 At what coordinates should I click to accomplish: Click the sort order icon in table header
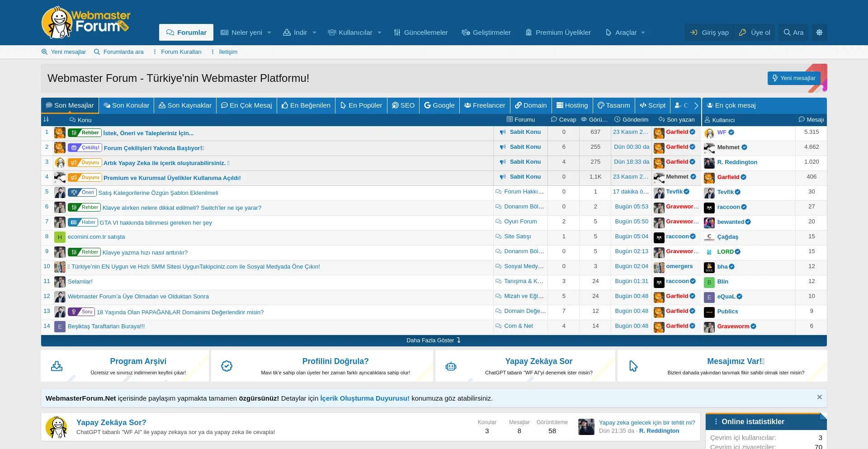[x=46, y=120]
